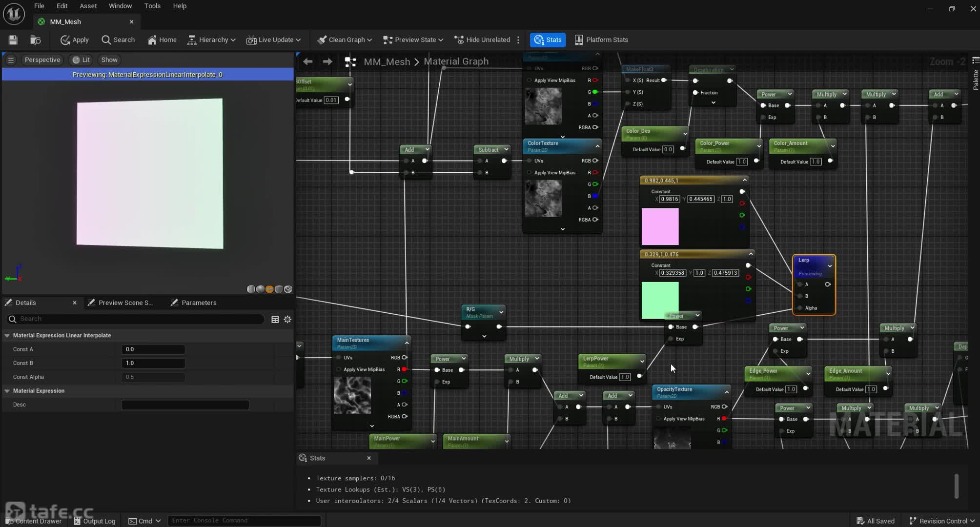Click the LerpPower Default Value field
The width and height of the screenshot is (980, 527).
coord(625,377)
